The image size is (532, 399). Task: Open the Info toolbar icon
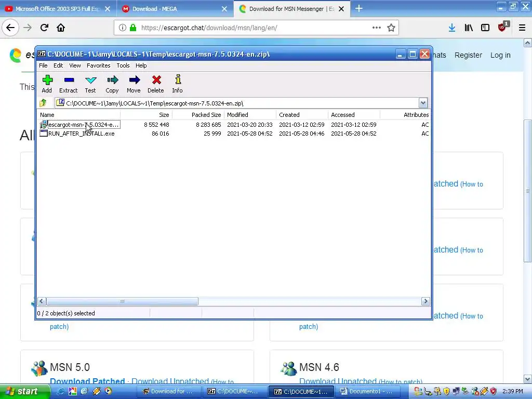tap(178, 84)
